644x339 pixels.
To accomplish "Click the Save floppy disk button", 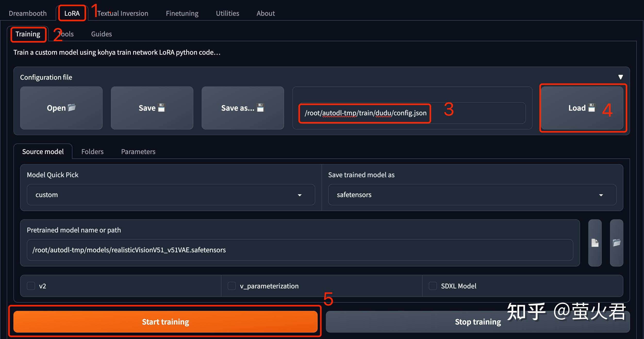I will point(152,108).
